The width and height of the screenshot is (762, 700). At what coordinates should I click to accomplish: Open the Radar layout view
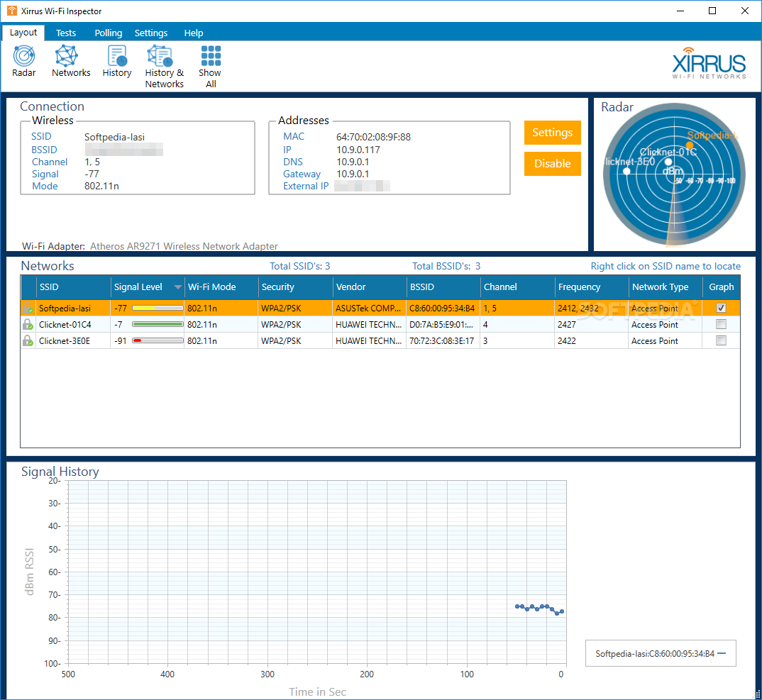click(24, 61)
